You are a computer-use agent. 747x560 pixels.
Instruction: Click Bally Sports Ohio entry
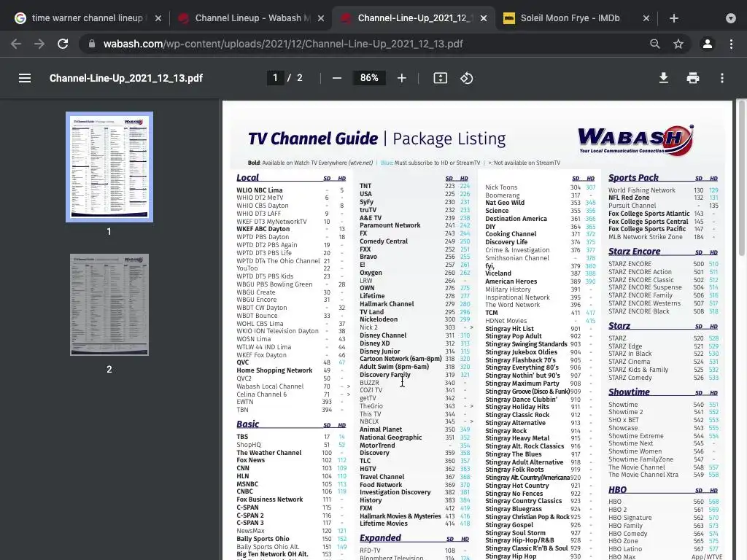click(263, 539)
